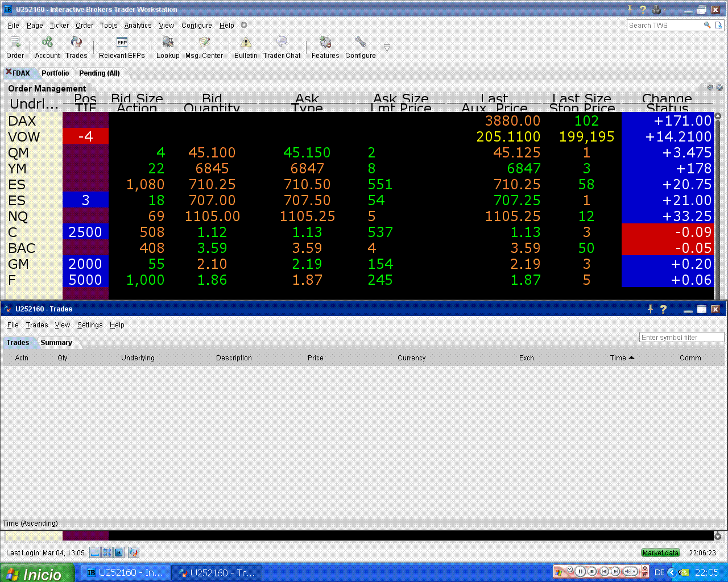Click the position value 2500 for C
Image resolution: width=728 pixels, height=582 pixels.
(85, 232)
